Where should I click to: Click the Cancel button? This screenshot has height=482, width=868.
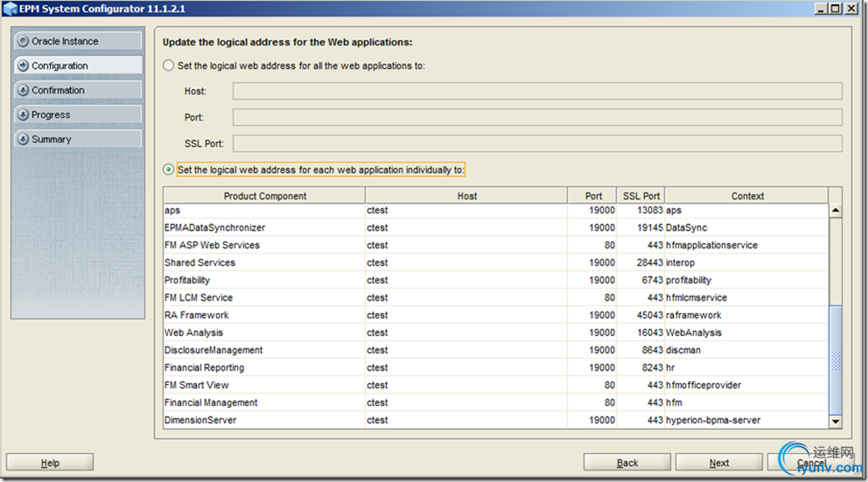(810, 463)
